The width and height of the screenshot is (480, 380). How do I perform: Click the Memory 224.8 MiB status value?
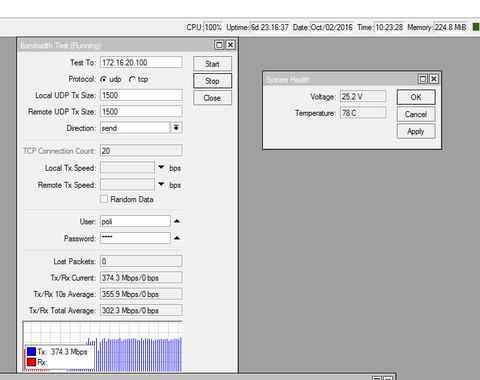pyautogui.click(x=450, y=27)
